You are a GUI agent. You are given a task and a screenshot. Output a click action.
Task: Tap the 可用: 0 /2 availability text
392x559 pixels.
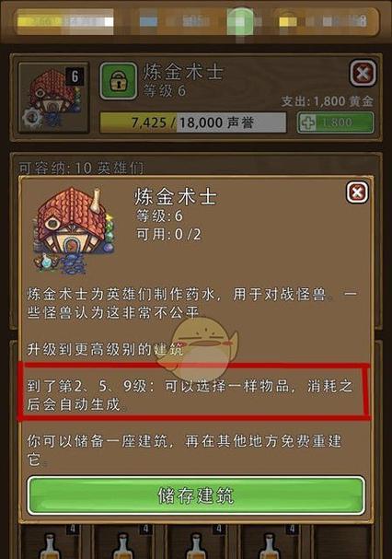point(169,235)
